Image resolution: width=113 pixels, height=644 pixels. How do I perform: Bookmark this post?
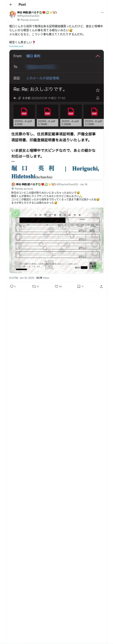click(79, 286)
